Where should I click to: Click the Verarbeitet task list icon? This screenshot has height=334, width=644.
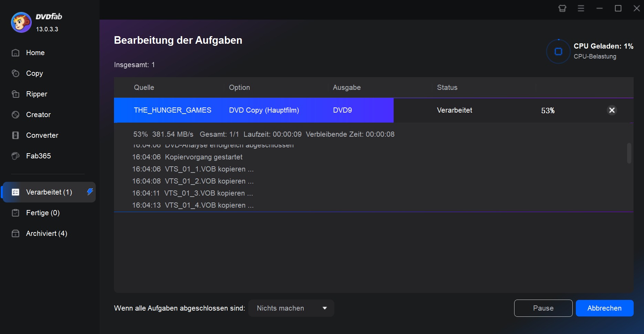(15, 192)
